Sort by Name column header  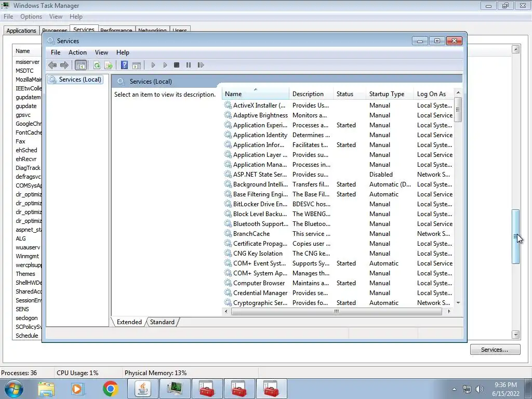click(x=256, y=94)
